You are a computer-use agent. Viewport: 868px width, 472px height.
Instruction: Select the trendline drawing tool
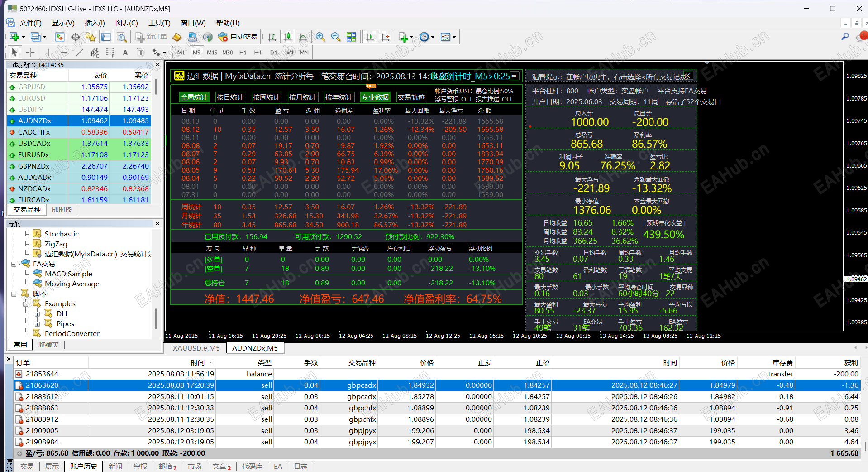[x=79, y=53]
